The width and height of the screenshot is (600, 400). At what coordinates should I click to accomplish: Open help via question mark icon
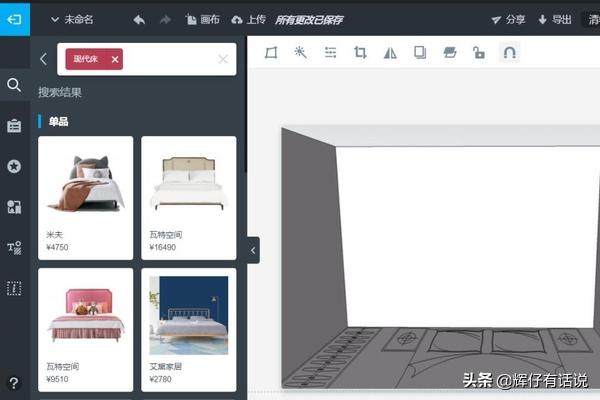click(14, 382)
